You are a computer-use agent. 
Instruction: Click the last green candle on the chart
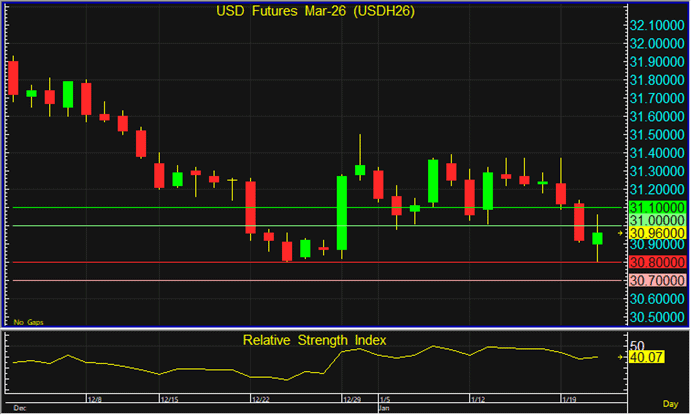(598, 238)
